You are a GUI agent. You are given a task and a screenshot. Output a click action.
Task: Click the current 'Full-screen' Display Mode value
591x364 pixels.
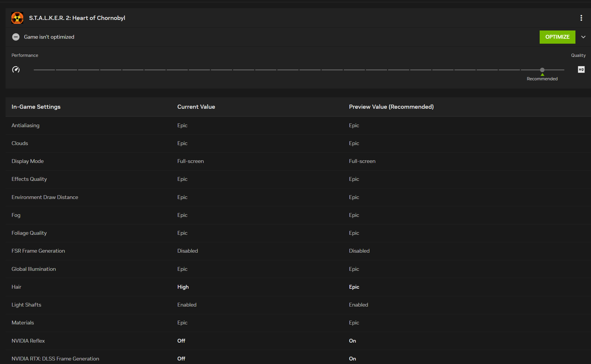190,161
